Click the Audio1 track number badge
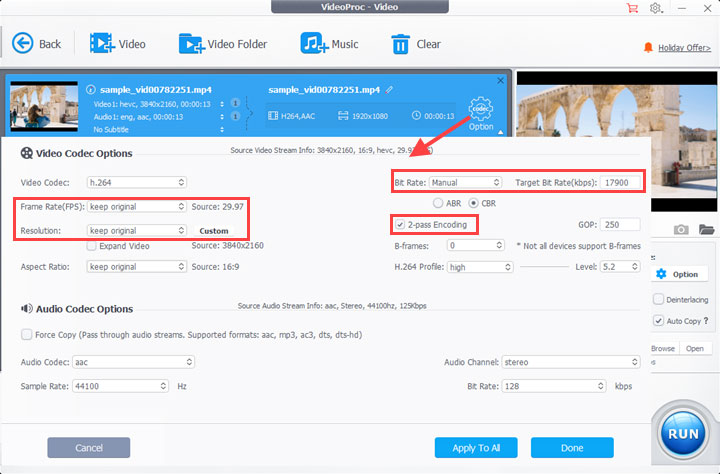This screenshot has height=474, width=720. coord(235,117)
